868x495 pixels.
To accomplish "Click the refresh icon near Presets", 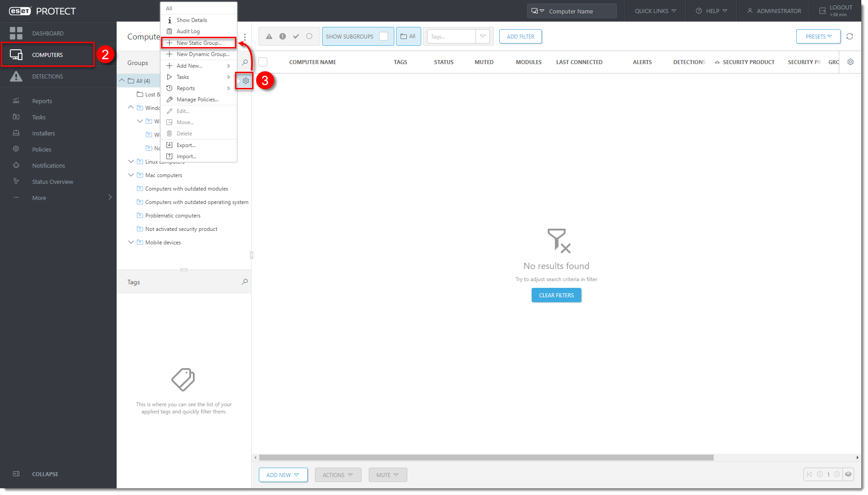I will (x=849, y=36).
